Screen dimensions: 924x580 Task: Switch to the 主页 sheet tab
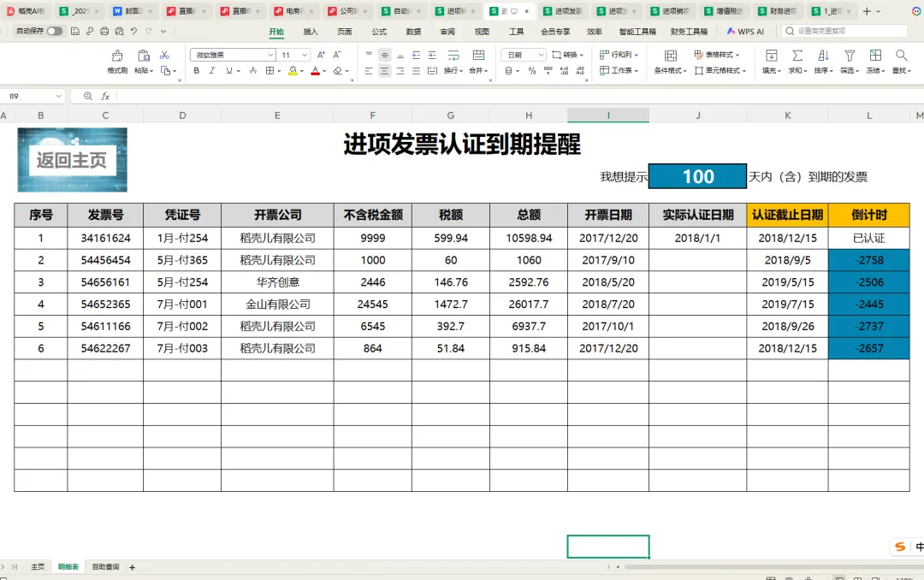(x=38, y=567)
